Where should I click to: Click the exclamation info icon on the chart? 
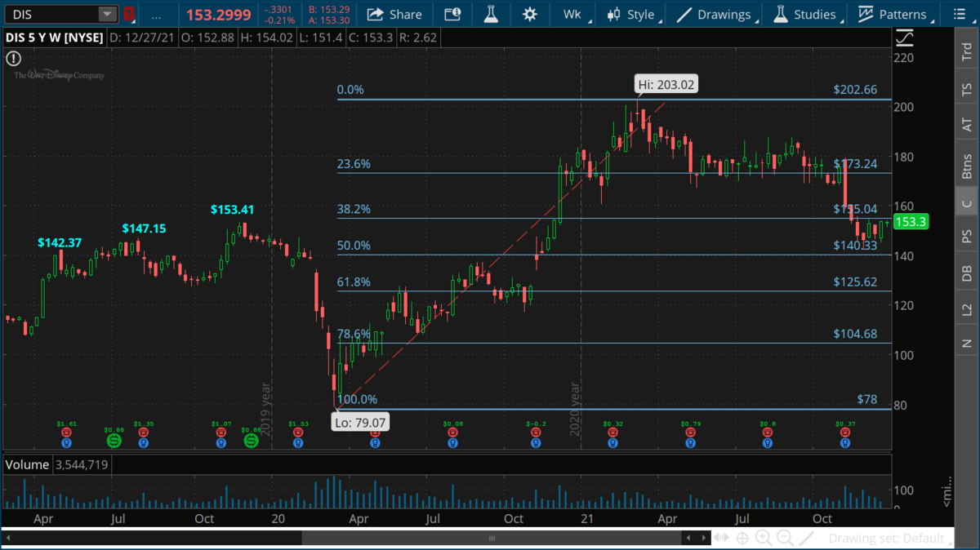coord(13,59)
